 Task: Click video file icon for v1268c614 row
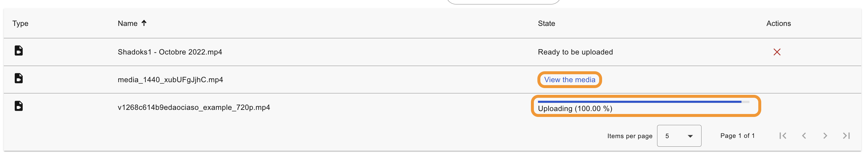click(19, 106)
